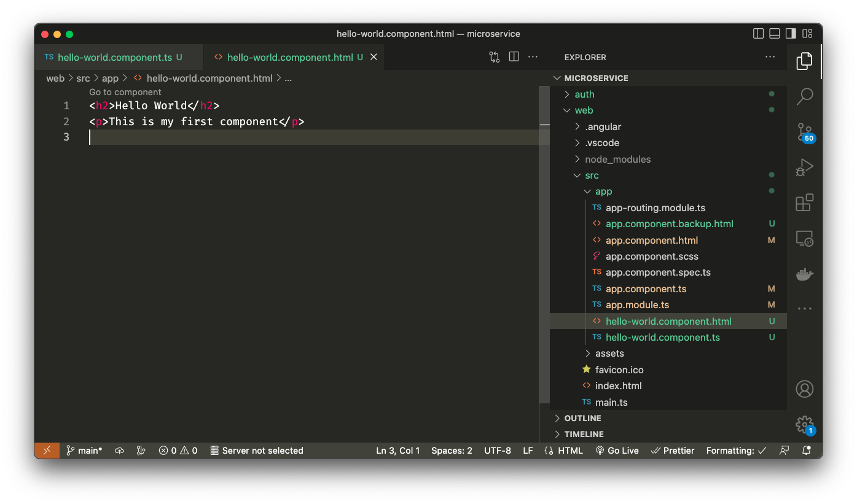Open the Search view in activity bar

(x=804, y=96)
